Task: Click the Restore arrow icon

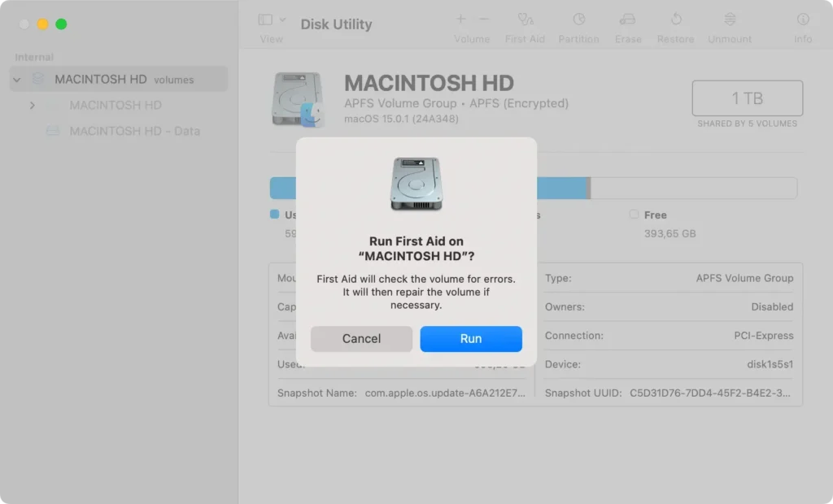Action: click(676, 20)
